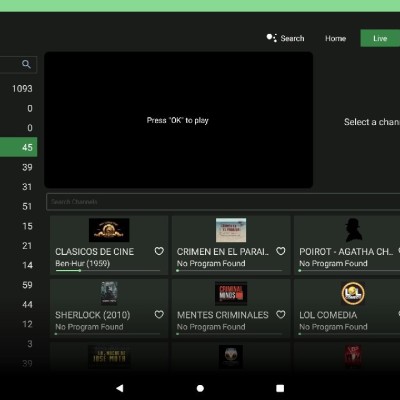Toggle the heart on CRIMEN EN EL PARAI
This screenshot has width=400, height=400.
point(281,251)
